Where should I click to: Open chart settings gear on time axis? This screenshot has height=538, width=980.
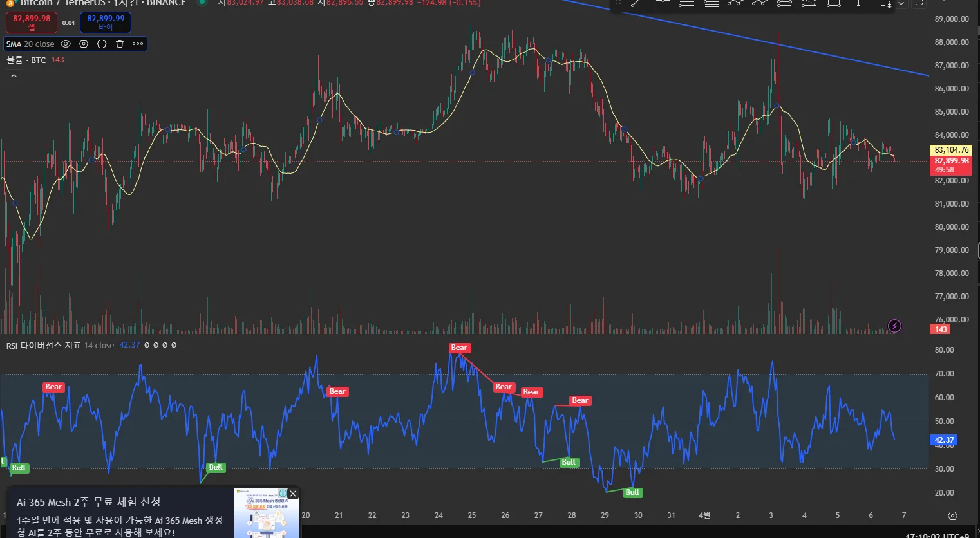pos(953,515)
